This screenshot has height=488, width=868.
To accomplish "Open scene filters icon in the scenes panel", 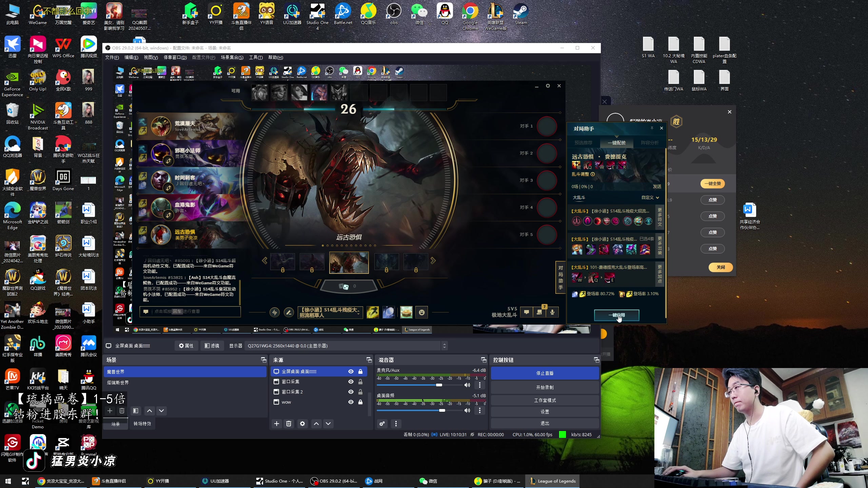I will pos(136,411).
